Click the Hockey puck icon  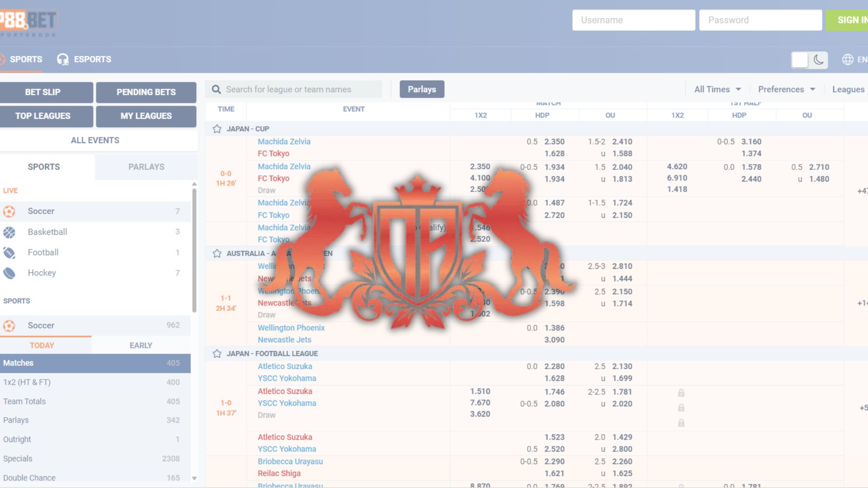[9, 273]
